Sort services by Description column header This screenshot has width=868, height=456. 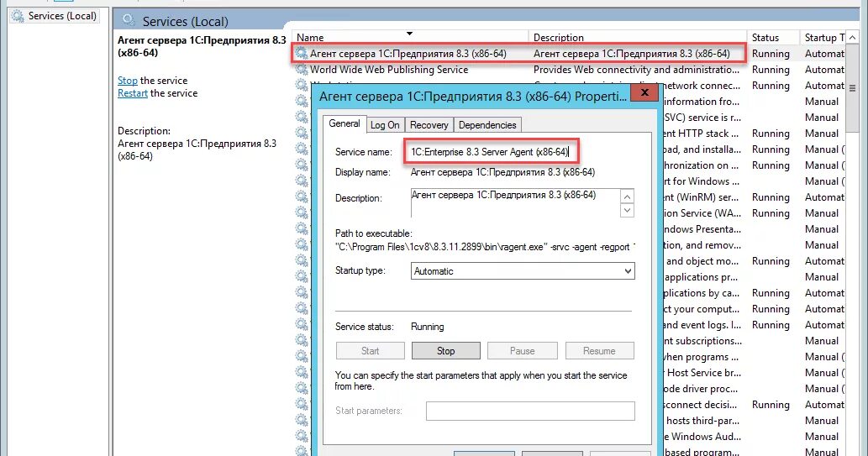(x=637, y=37)
